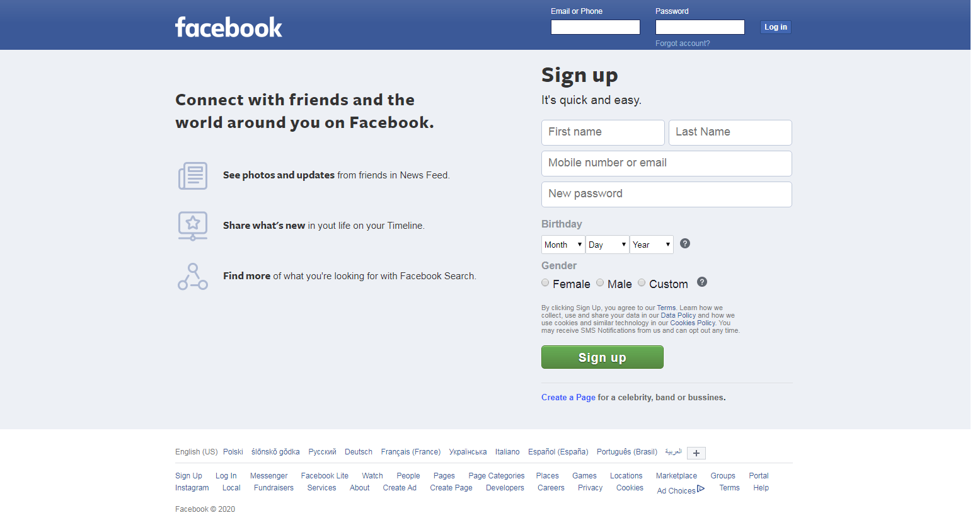Click the Mobile number or email field
Image resolution: width=980 pixels, height=520 pixels.
coord(666,163)
